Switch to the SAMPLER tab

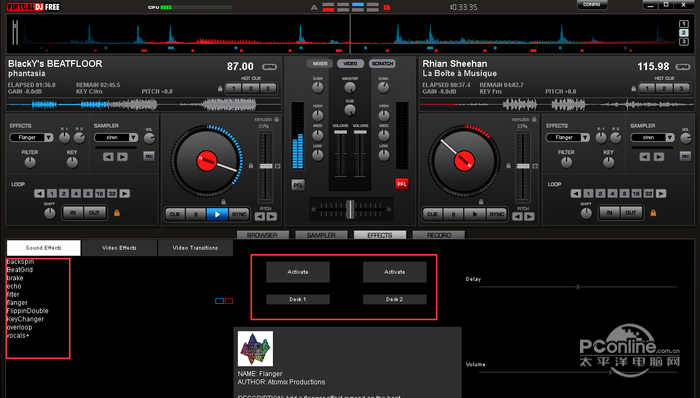(x=321, y=235)
